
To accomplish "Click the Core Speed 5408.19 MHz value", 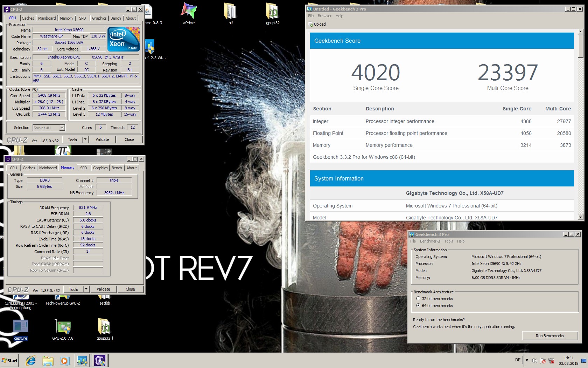I will pyautogui.click(x=49, y=95).
